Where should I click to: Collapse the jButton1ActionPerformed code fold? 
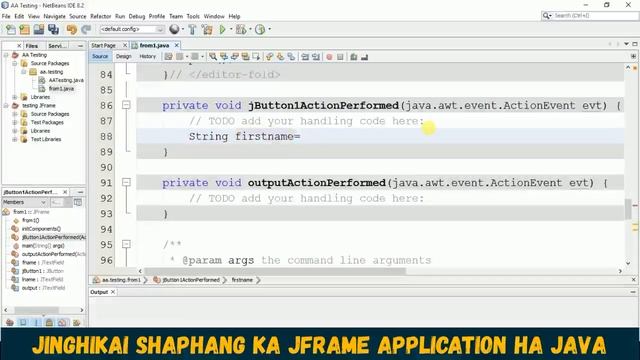coord(127,105)
